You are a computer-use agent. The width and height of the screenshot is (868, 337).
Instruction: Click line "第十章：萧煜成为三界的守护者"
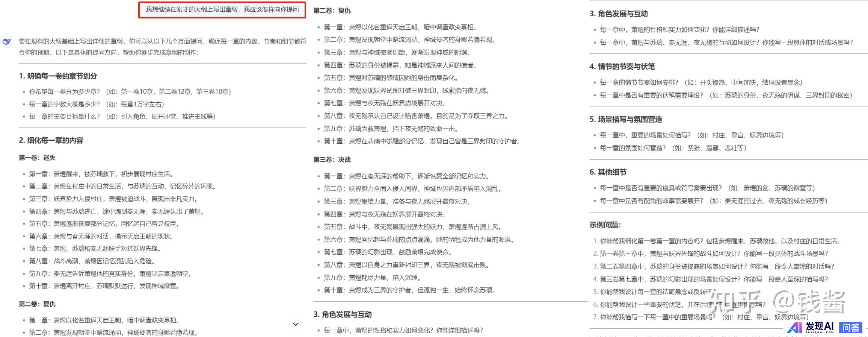(410, 290)
